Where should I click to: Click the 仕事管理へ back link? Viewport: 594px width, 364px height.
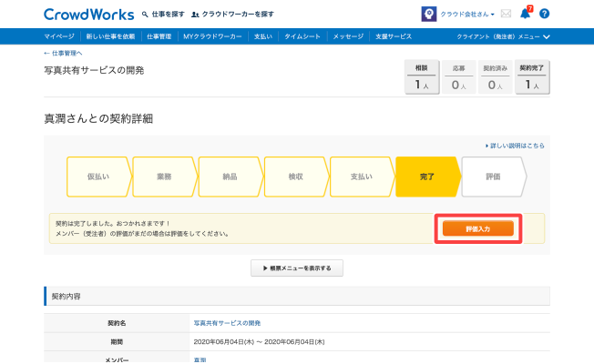(62, 54)
